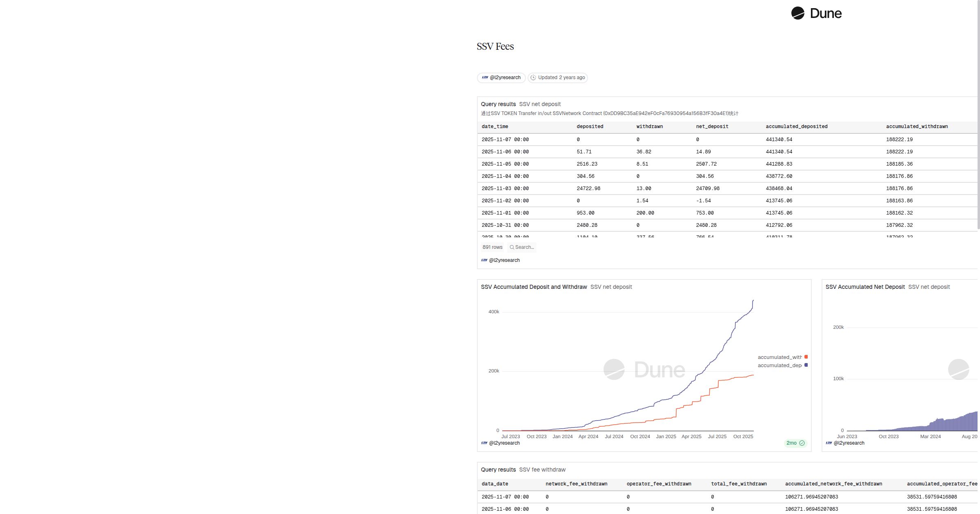This screenshot has width=980, height=514.
Task: Click the green 2mo freshness badge
Action: click(792, 443)
